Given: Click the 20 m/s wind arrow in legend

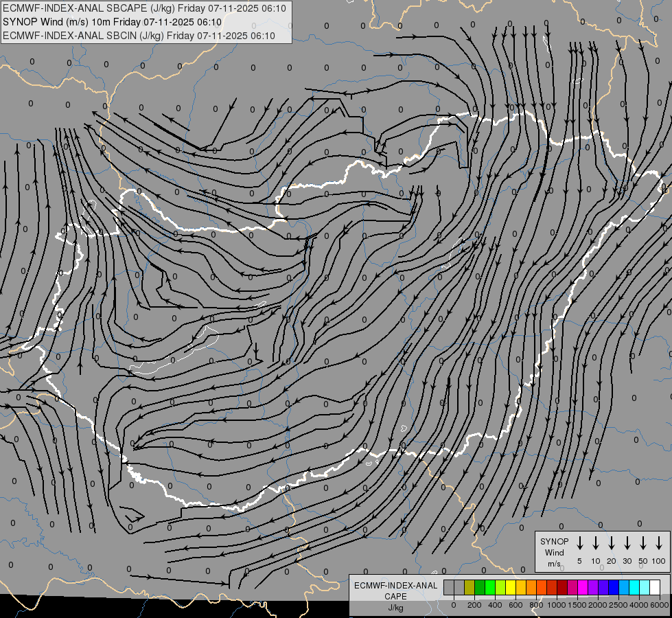Looking at the screenshot, I should tap(611, 542).
